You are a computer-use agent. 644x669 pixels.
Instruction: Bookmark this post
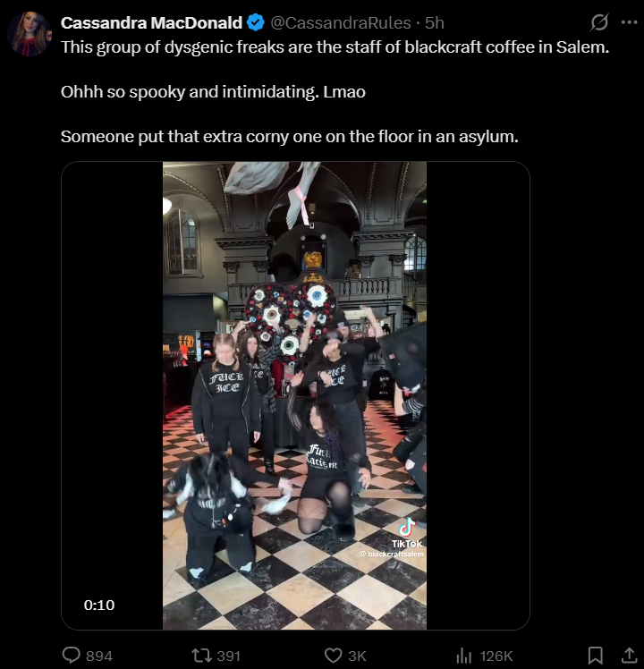[596, 656]
